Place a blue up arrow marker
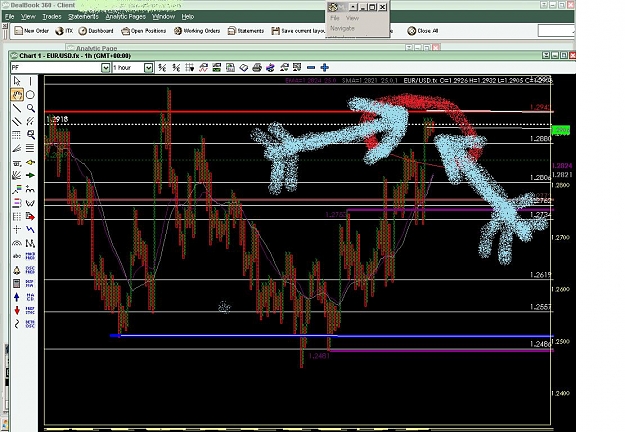 pyautogui.click(x=17, y=297)
